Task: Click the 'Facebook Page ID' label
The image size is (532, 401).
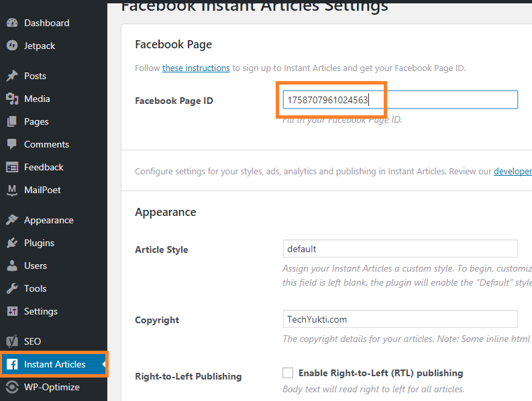Action: point(174,101)
